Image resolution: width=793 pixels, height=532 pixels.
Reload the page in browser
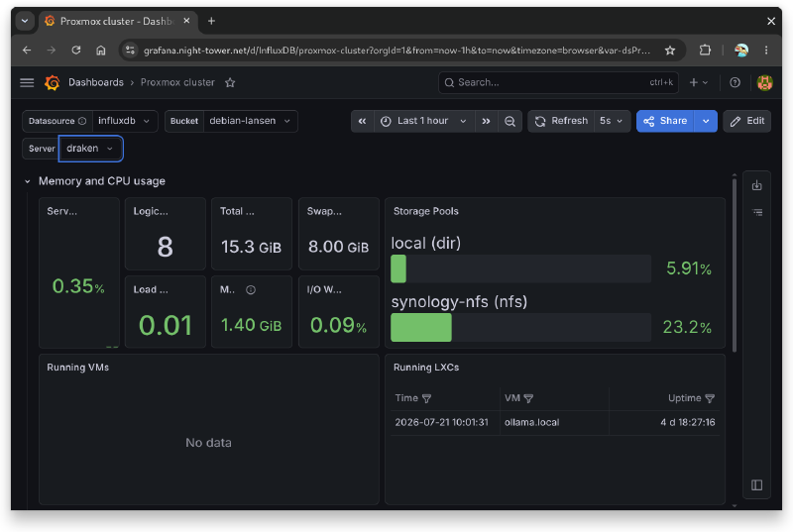point(76,50)
